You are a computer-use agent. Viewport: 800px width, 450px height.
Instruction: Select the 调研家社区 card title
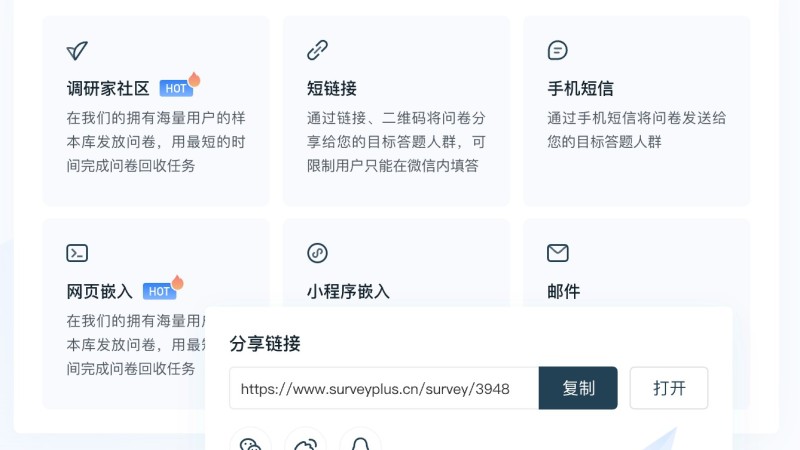(108, 88)
